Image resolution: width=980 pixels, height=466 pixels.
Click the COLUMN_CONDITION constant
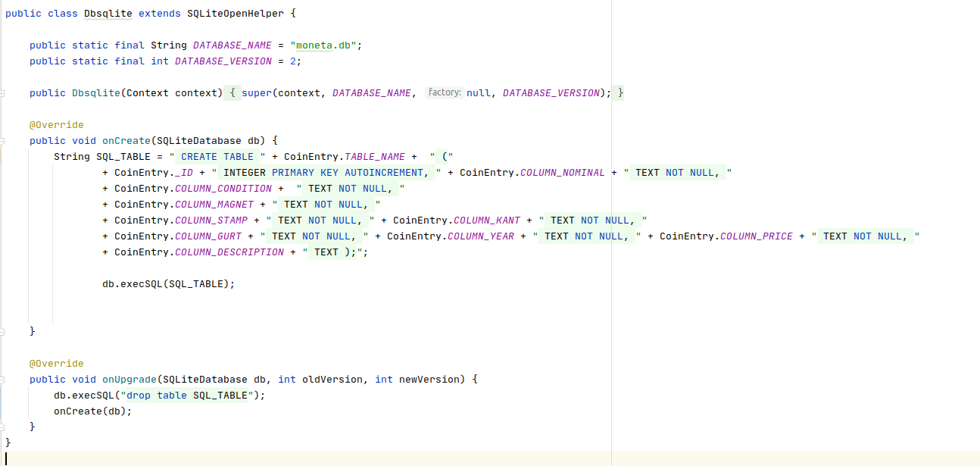pos(223,189)
